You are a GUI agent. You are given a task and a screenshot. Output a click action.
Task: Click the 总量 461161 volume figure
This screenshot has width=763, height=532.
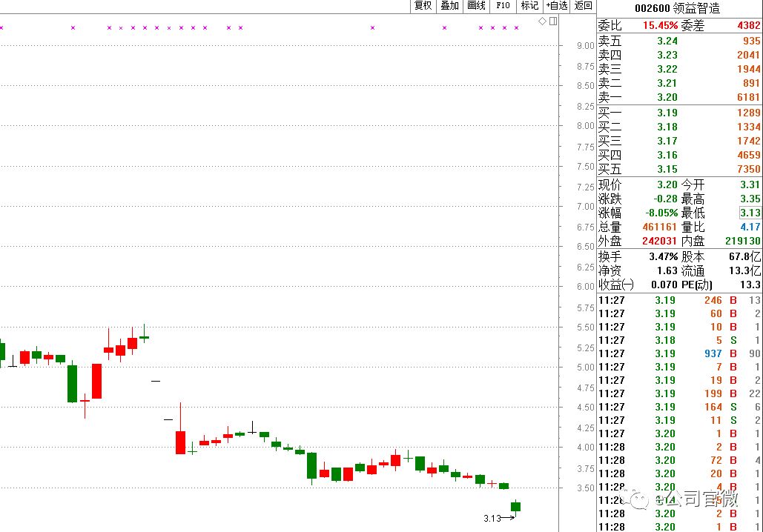pyautogui.click(x=659, y=227)
